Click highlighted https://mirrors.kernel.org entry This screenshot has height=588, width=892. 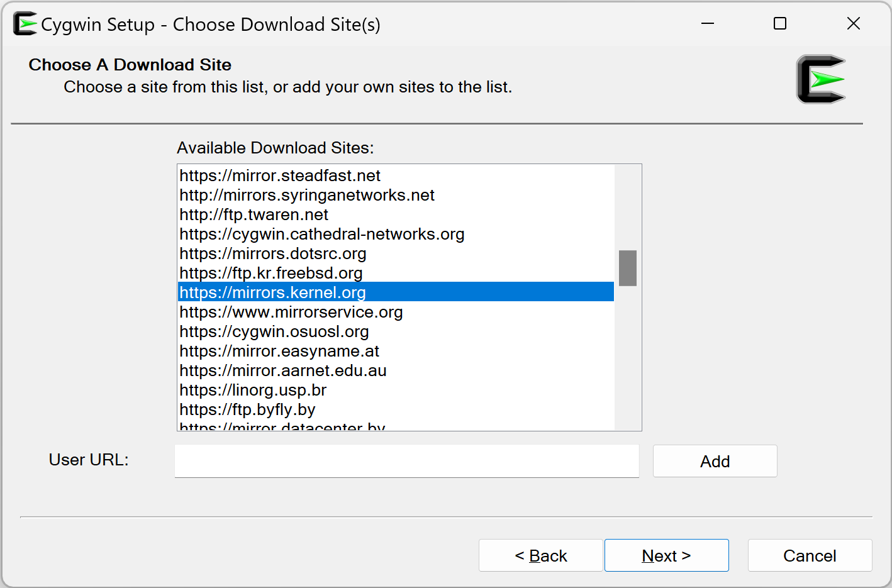click(396, 292)
